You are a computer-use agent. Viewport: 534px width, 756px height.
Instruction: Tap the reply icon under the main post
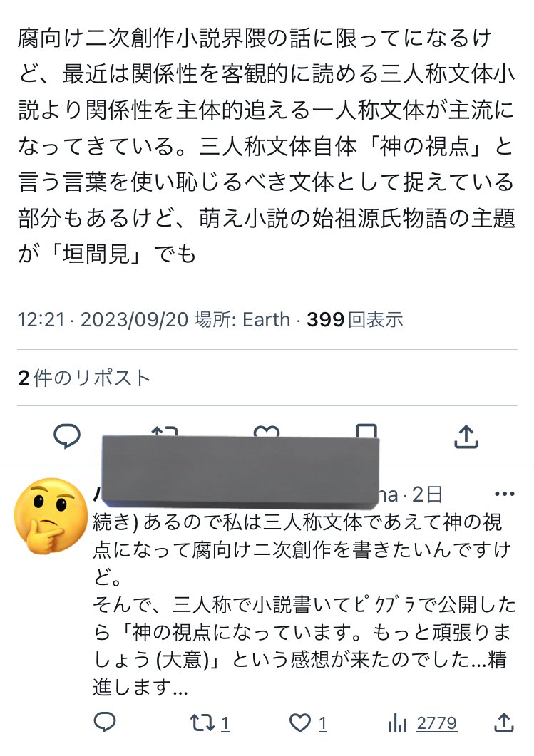67,435
